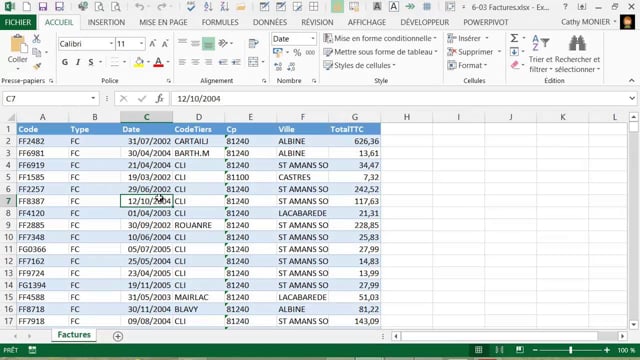Add a decimal place
Image resolution: width=640 pixels, height=360 pixels.
pos(278,66)
